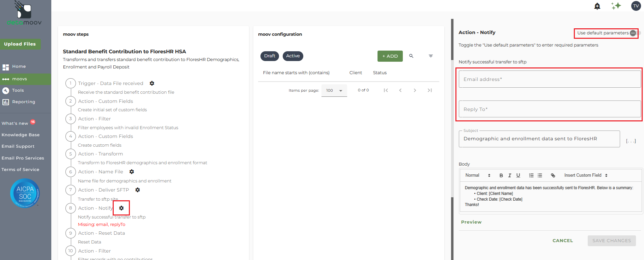The width and height of the screenshot is (644, 260).
Task: Click the datamoov logo
Action: click(24, 13)
